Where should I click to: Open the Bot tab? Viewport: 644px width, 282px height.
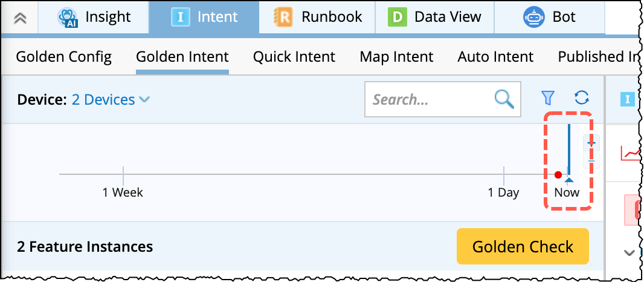(550, 17)
